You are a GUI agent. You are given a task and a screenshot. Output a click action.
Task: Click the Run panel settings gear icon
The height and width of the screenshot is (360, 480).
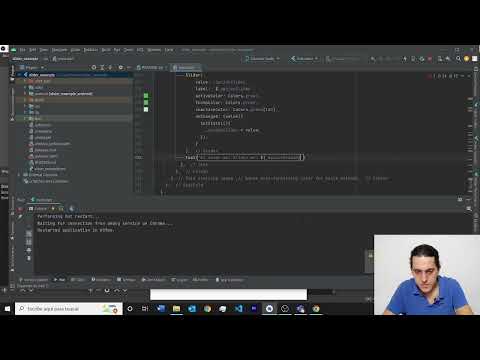tap(460, 199)
